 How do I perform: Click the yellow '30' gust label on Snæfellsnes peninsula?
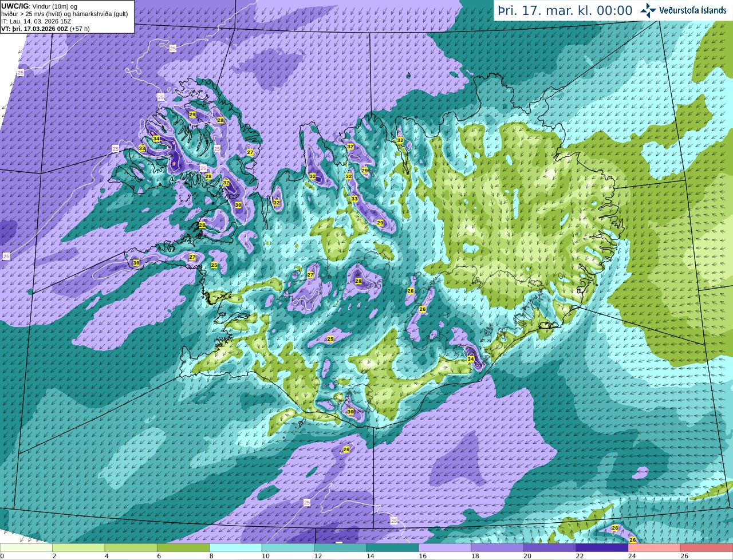click(x=136, y=263)
